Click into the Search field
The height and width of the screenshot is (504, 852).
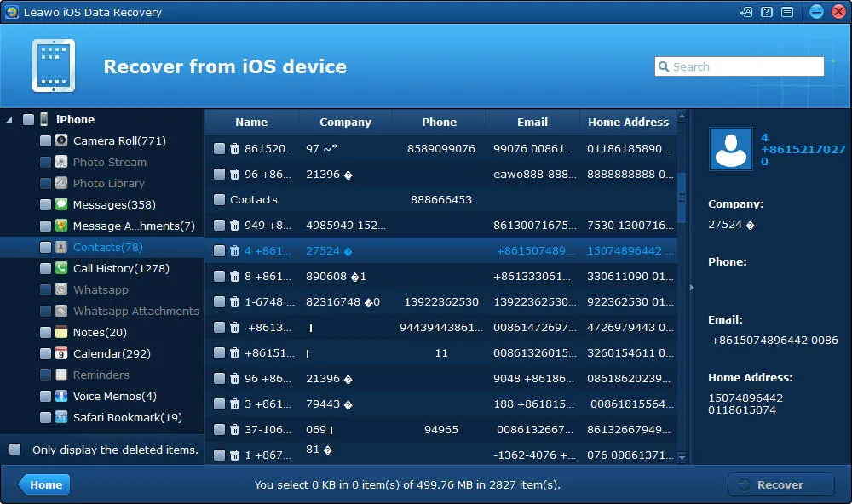point(740,66)
